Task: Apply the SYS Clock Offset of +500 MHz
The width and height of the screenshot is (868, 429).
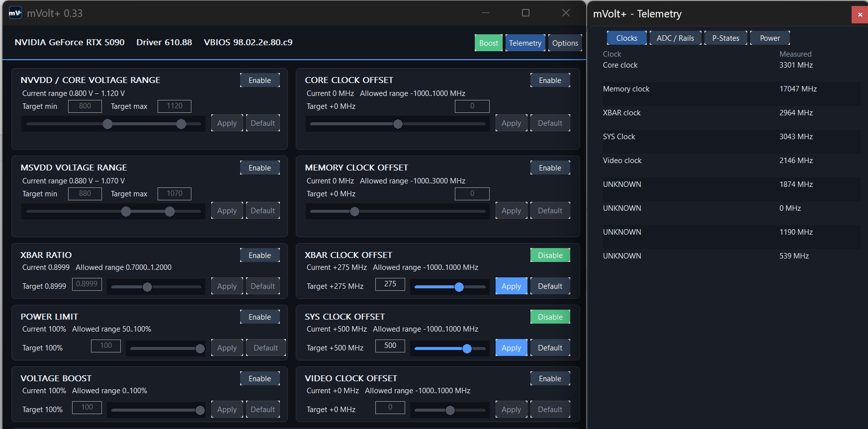Action: [x=512, y=348]
